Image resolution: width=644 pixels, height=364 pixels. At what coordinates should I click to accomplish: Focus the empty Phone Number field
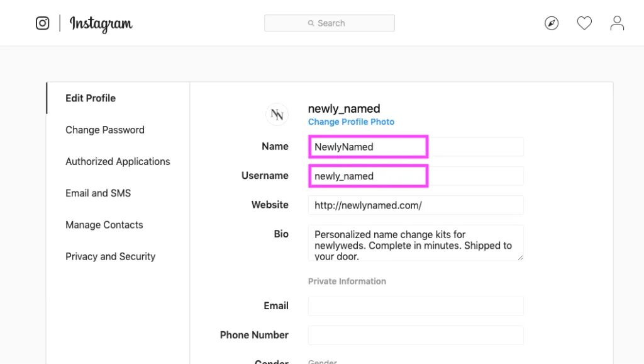click(x=416, y=335)
